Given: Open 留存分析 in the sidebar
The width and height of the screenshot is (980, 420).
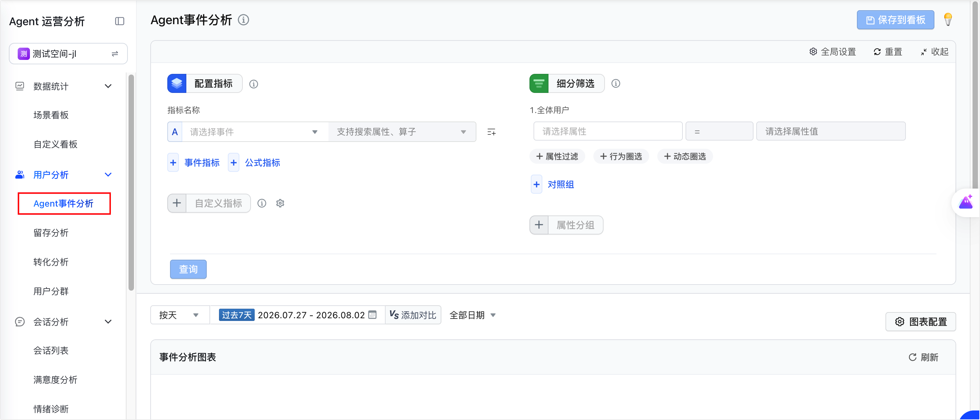Looking at the screenshot, I should pyautogui.click(x=51, y=233).
